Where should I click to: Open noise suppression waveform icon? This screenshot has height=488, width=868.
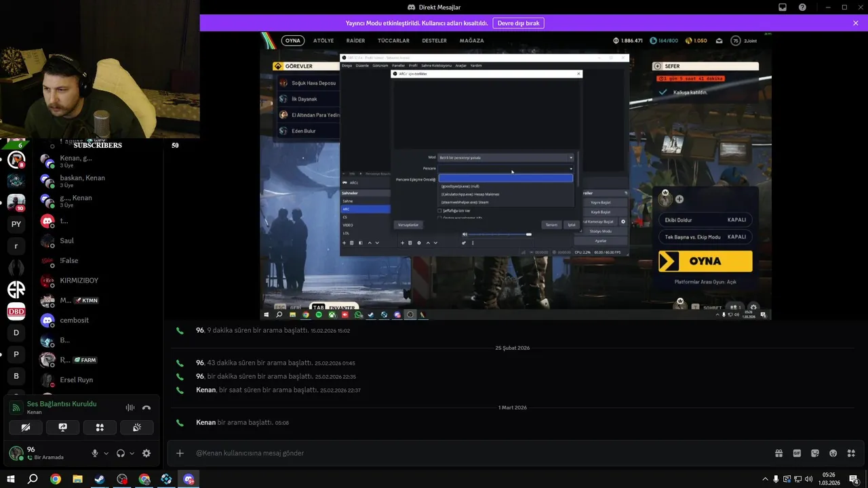tap(130, 407)
